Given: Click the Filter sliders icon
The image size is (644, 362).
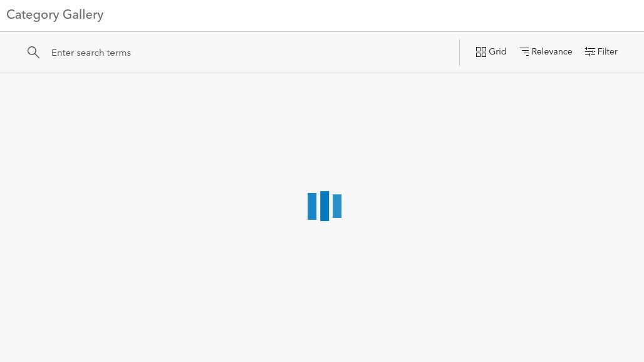Looking at the screenshot, I should (589, 52).
